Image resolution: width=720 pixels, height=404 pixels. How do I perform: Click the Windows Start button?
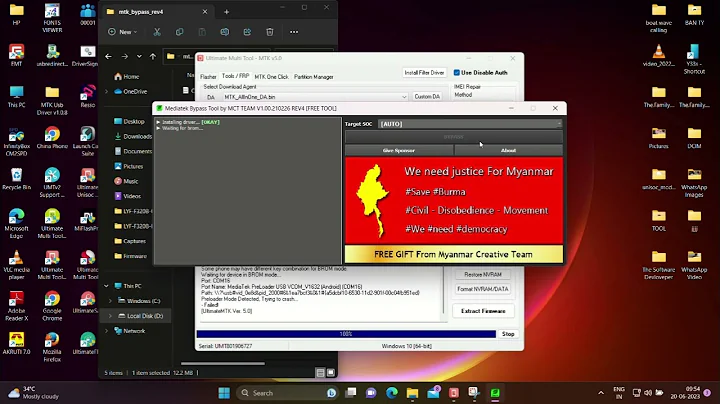coord(224,393)
